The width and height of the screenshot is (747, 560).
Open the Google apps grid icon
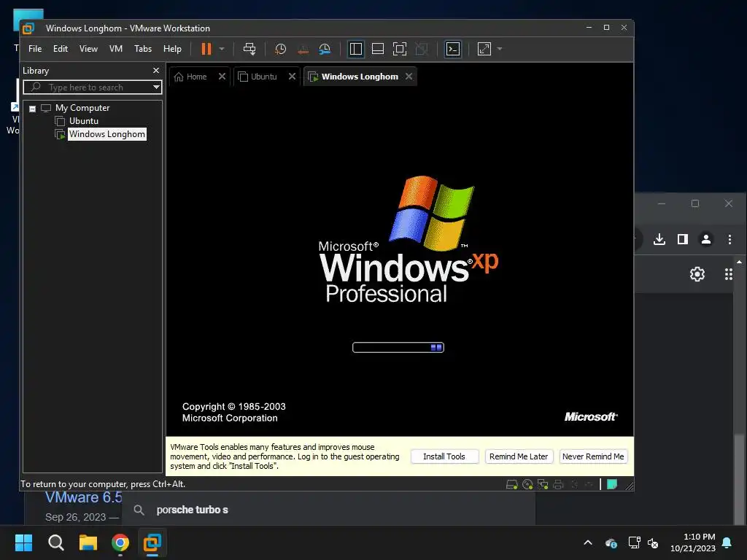click(729, 274)
